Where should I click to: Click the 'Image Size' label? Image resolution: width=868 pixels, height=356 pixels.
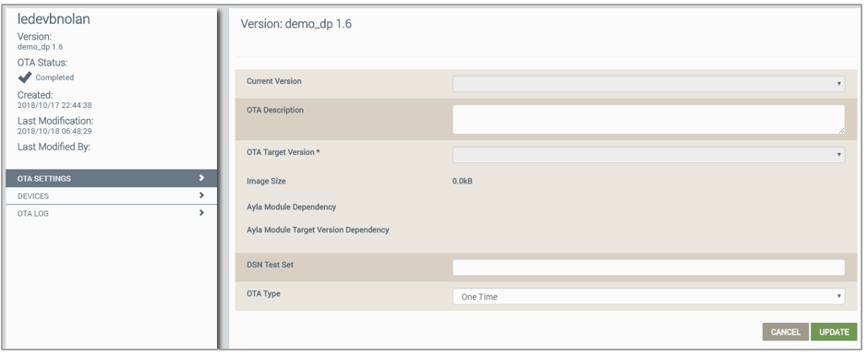266,181
